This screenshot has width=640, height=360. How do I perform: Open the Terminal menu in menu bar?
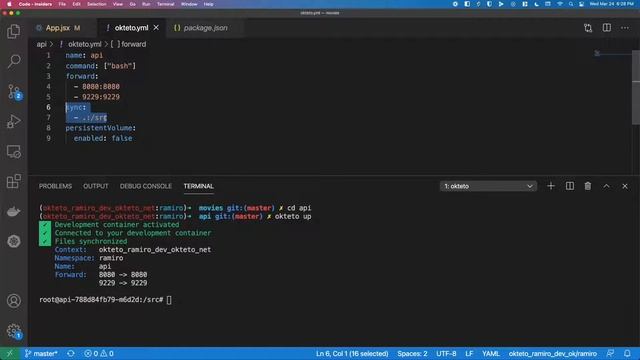click(x=165, y=4)
